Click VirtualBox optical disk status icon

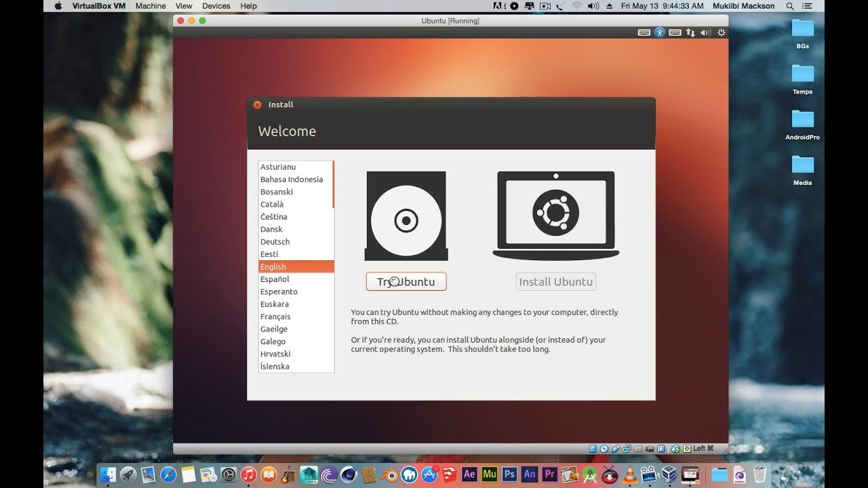[604, 449]
